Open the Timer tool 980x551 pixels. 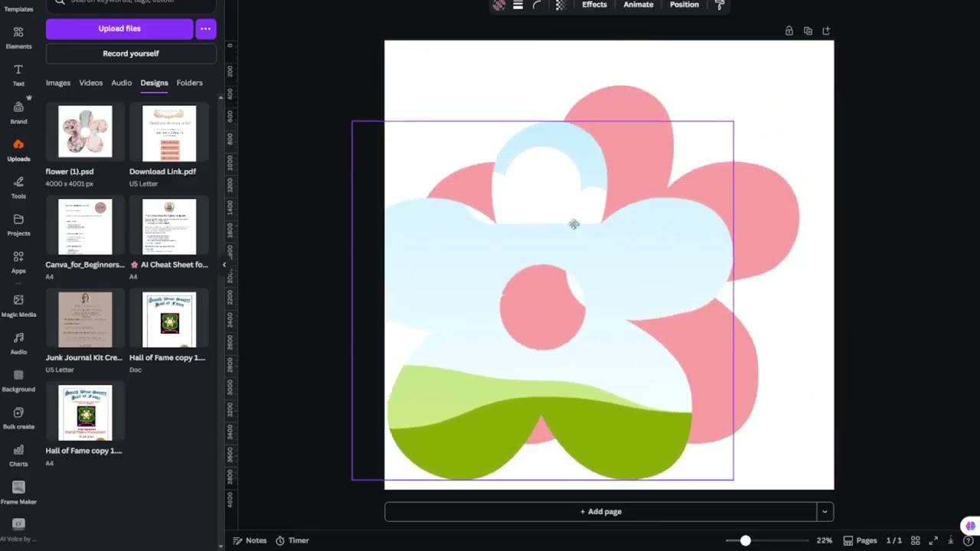pyautogui.click(x=292, y=540)
